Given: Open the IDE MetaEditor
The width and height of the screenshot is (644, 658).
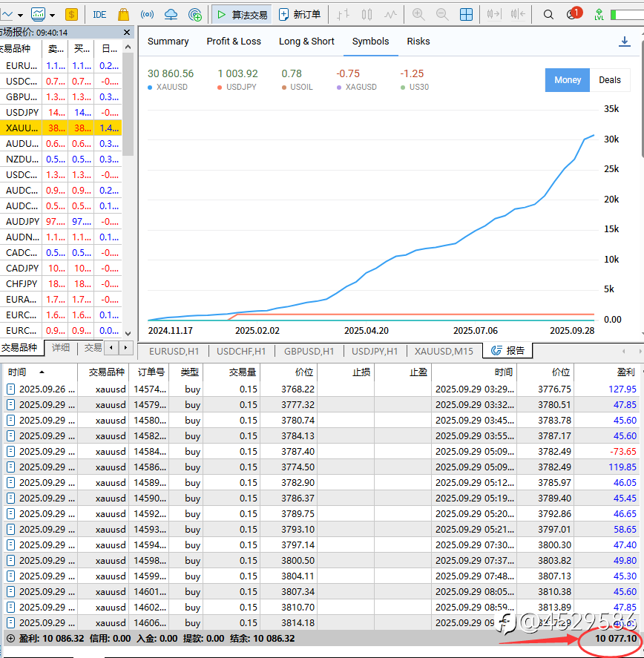Looking at the screenshot, I should (x=99, y=15).
